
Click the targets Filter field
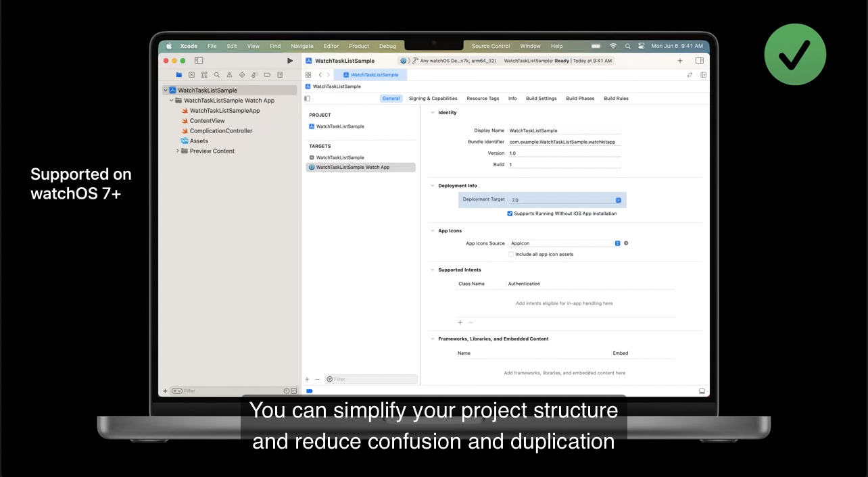tap(371, 379)
